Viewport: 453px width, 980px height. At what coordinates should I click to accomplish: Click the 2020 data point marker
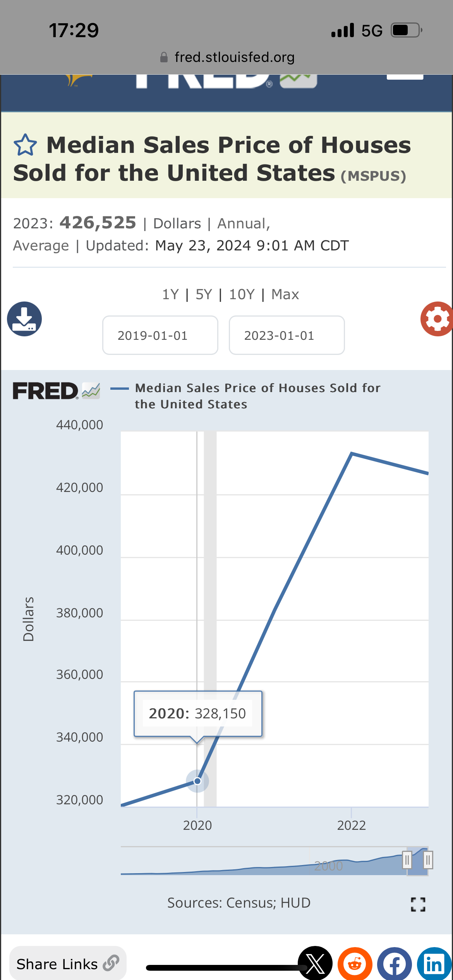(x=197, y=781)
